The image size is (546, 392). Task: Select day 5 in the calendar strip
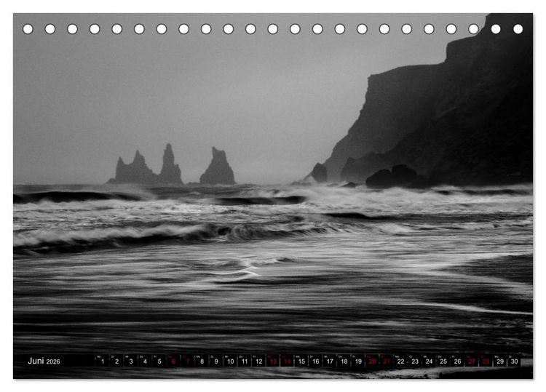click(x=159, y=361)
